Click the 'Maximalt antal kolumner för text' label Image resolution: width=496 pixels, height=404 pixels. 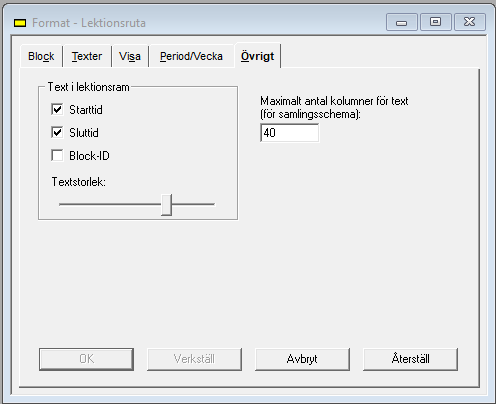coord(334,101)
